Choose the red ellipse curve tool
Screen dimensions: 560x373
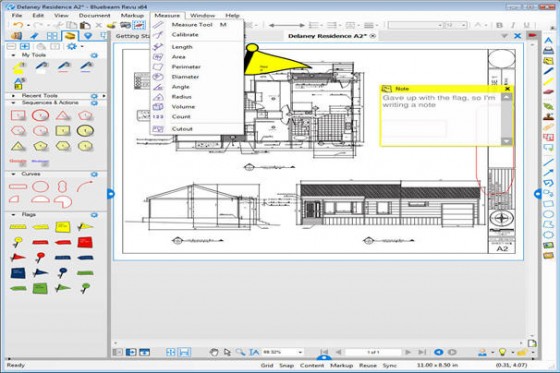click(x=40, y=186)
